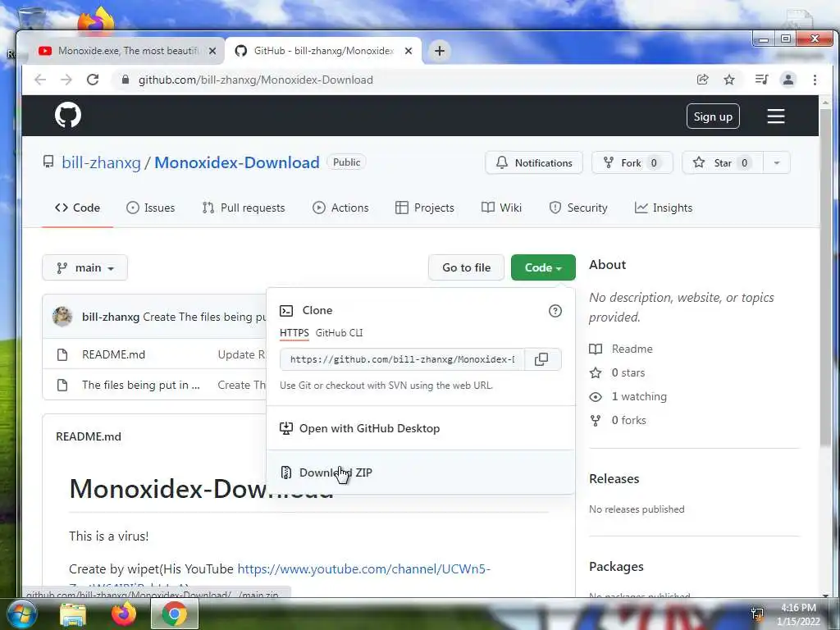Bookmark this page with the star icon
The image size is (840, 630).
(x=729, y=80)
